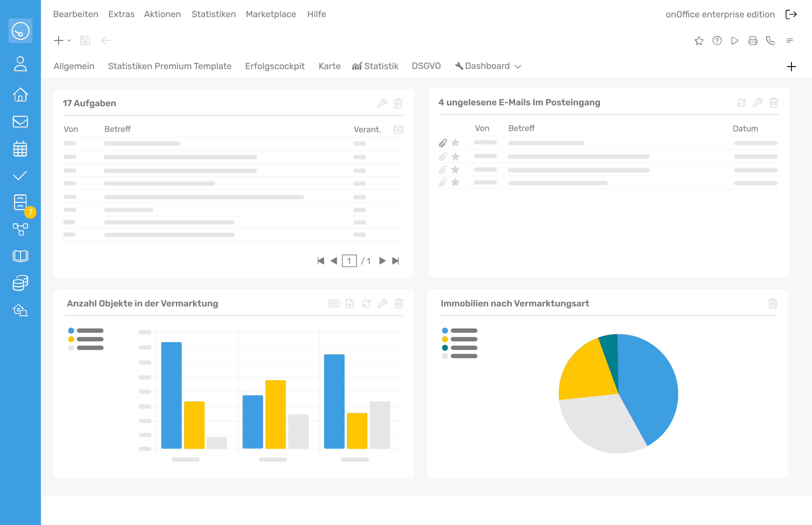Viewport: 812px width, 525px height.
Task: Open the new-item dropdown next to the plus
Action: (x=69, y=41)
